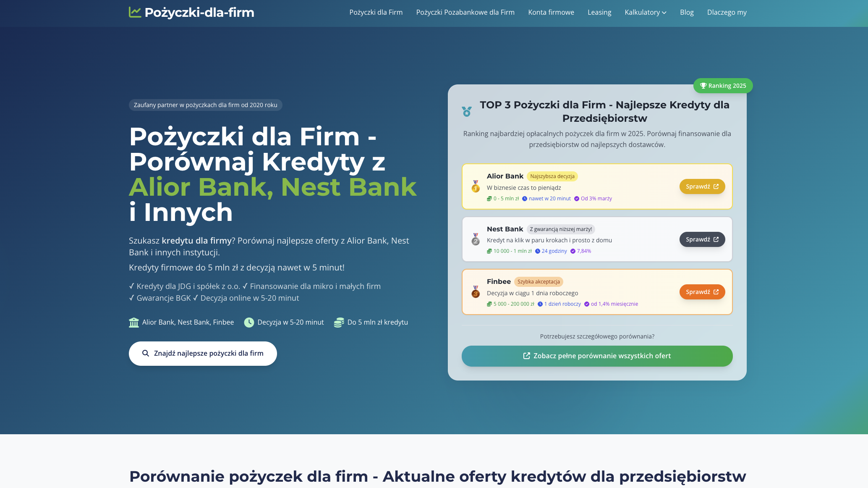Click text 'Decyzja w ciągu 1 dnia roboczego'
Screen dimensions: 868x488
[533, 293]
